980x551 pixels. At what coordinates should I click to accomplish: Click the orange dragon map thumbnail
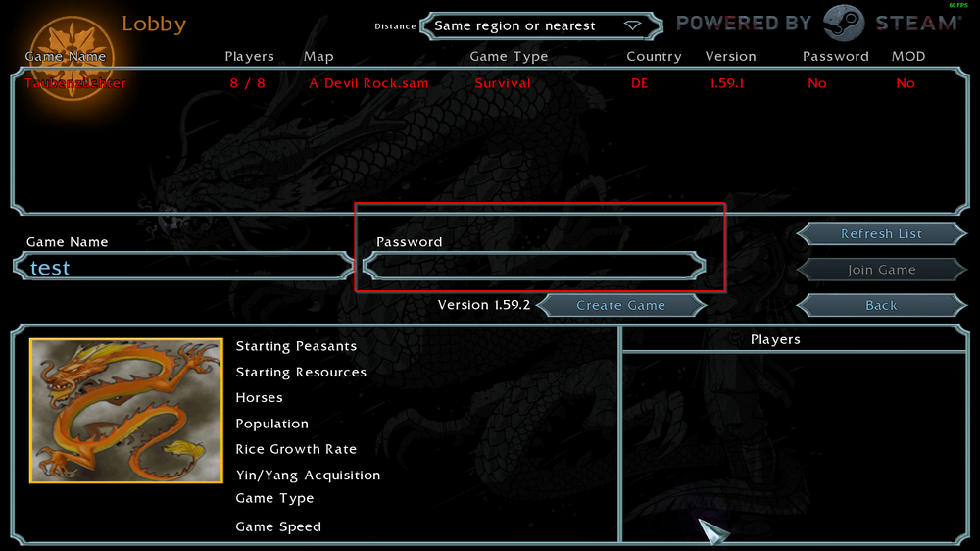[113, 411]
